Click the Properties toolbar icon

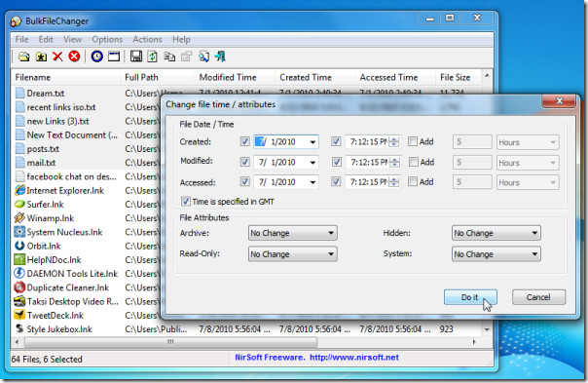pos(186,57)
